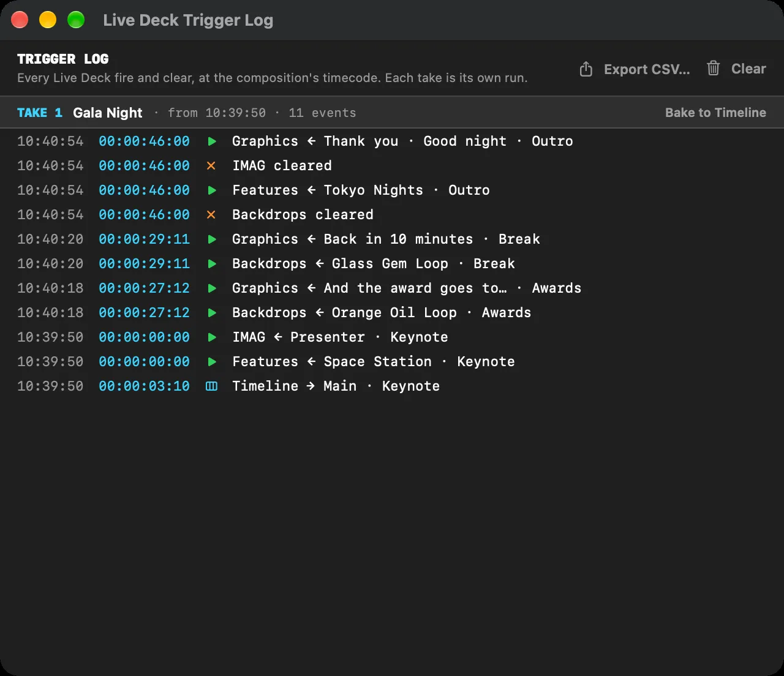Click clock time 10:40:18 on the award goes to row
This screenshot has width=784, height=676.
coord(50,288)
